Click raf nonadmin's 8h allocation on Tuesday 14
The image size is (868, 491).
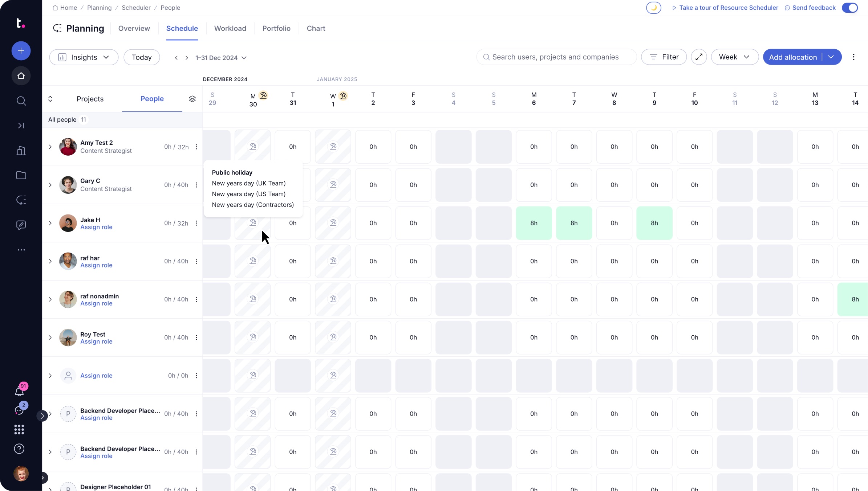(853, 299)
